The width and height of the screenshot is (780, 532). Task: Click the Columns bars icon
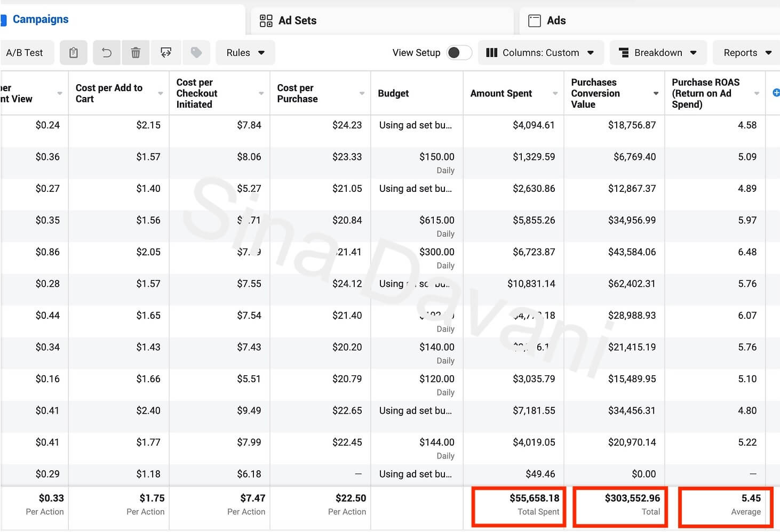click(x=492, y=53)
